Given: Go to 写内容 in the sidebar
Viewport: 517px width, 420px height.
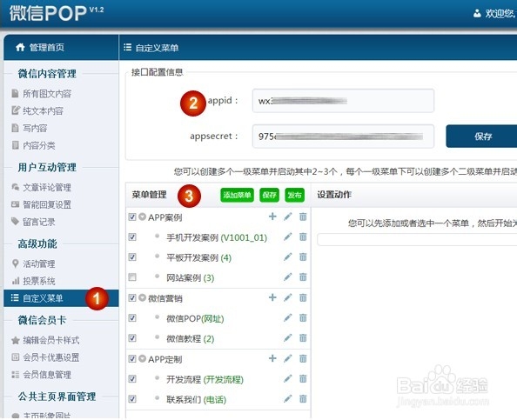Looking at the screenshot, I should point(35,128).
